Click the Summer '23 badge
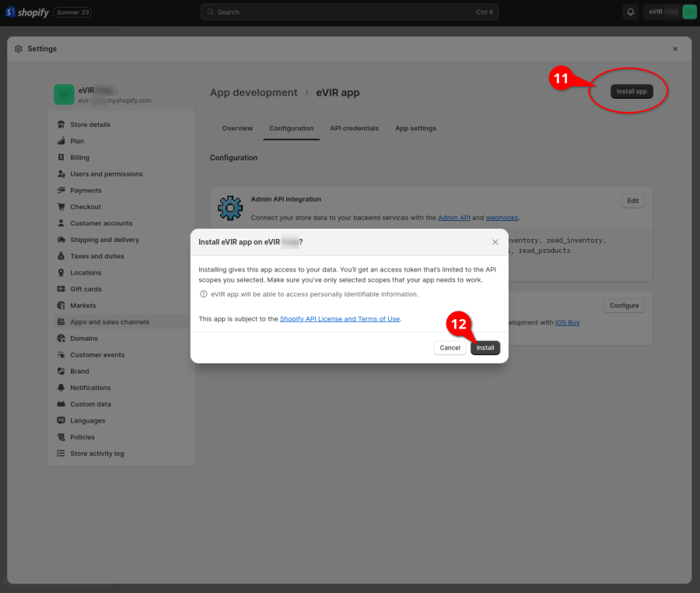Viewport: 700px width, 593px height. [72, 12]
